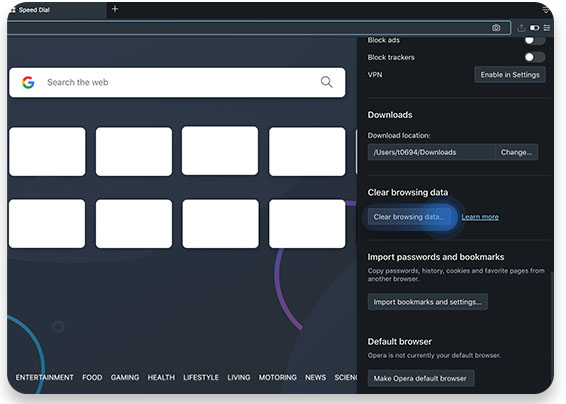
Task: Toggle the Block trackers switch
Action: (535, 57)
